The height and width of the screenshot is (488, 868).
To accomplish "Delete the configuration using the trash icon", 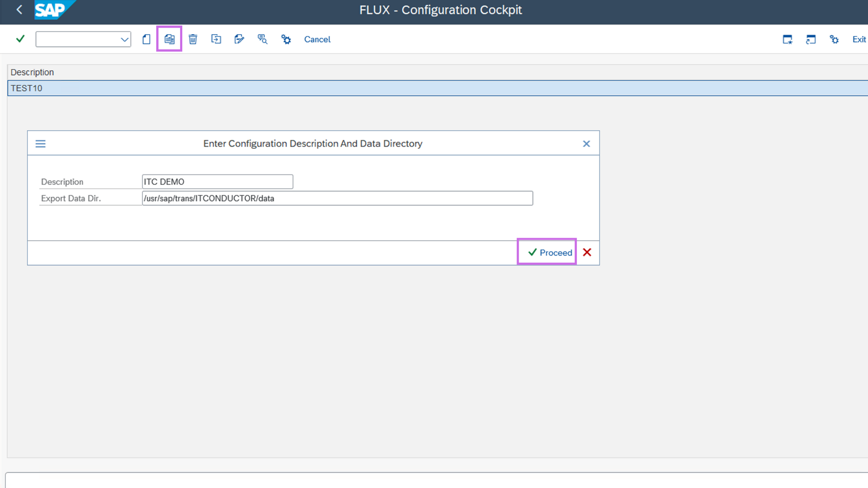I will click(x=192, y=39).
